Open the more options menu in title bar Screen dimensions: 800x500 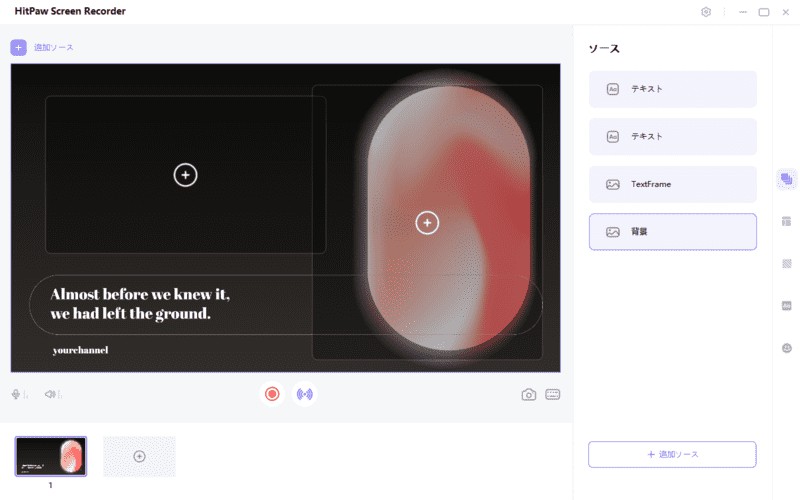click(724, 12)
